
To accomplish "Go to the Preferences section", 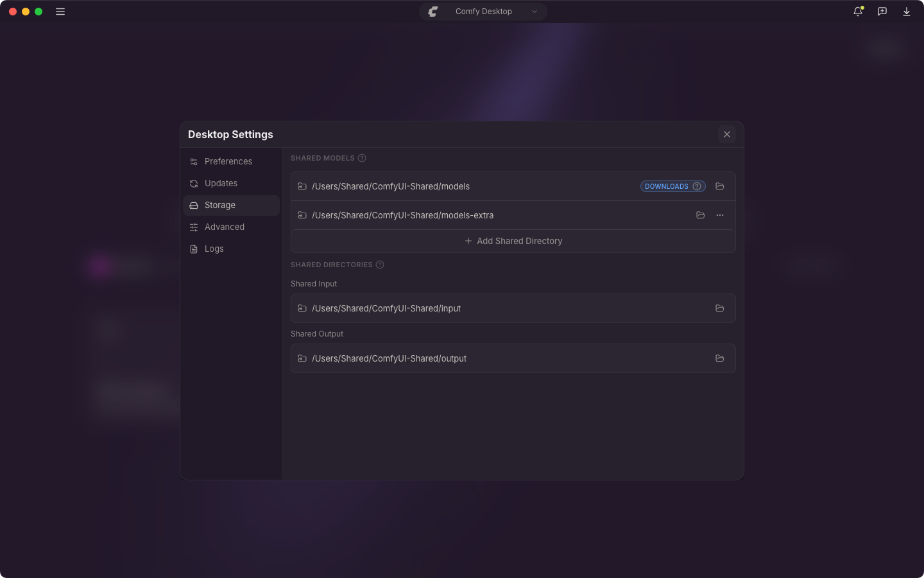I will [232, 161].
